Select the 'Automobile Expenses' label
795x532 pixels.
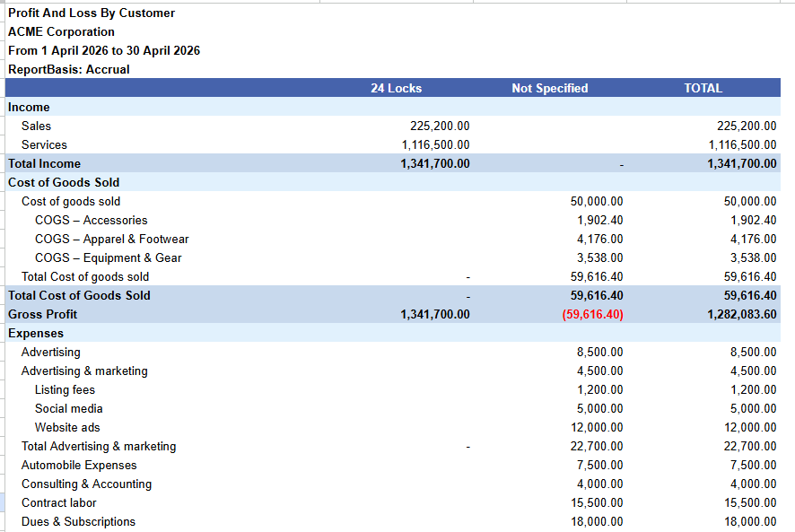coord(79,465)
